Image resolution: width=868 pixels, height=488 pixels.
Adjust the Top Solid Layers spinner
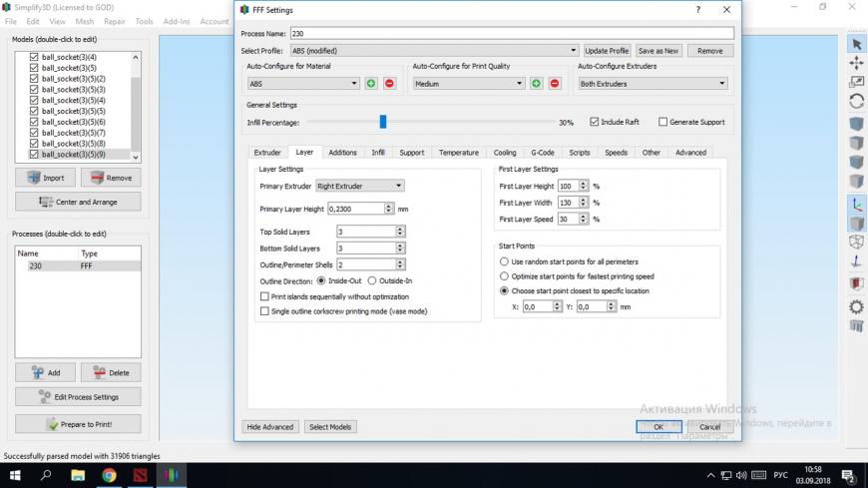[x=400, y=232]
